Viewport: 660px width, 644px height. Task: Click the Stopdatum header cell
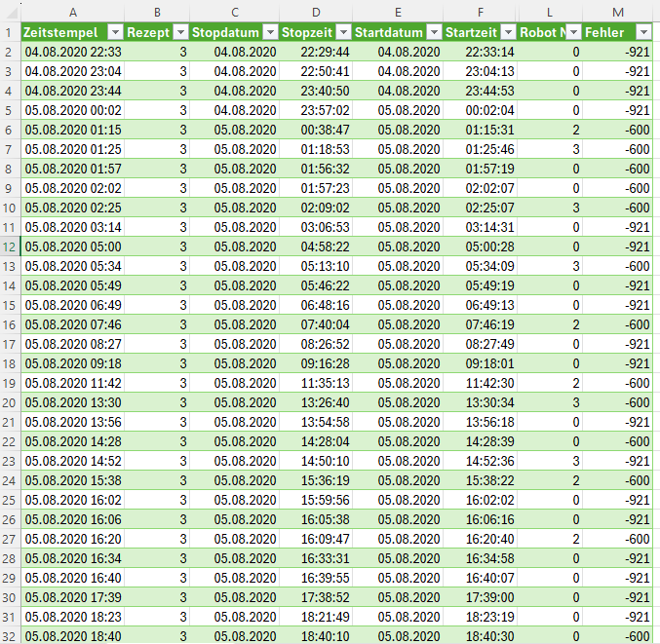coord(234,32)
